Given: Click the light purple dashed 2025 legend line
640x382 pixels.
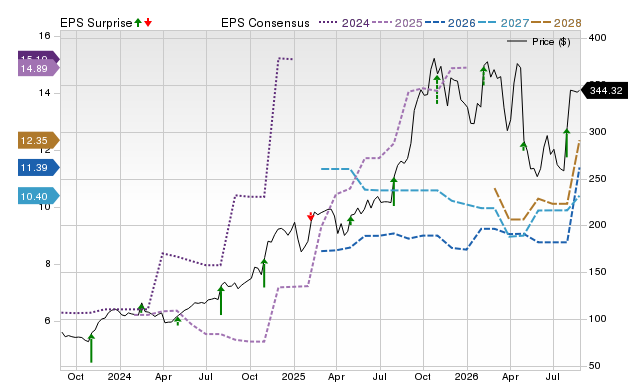Looking at the screenshot, I should (382, 23).
